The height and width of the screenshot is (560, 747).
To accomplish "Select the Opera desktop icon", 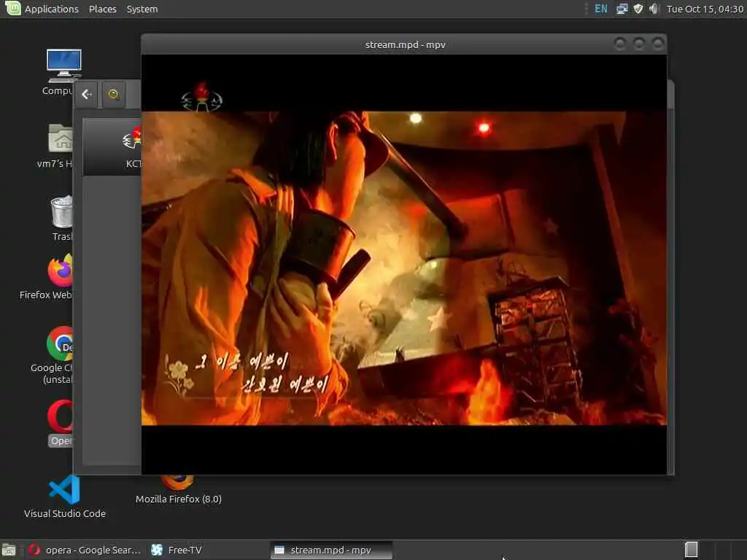I will coord(61,423).
